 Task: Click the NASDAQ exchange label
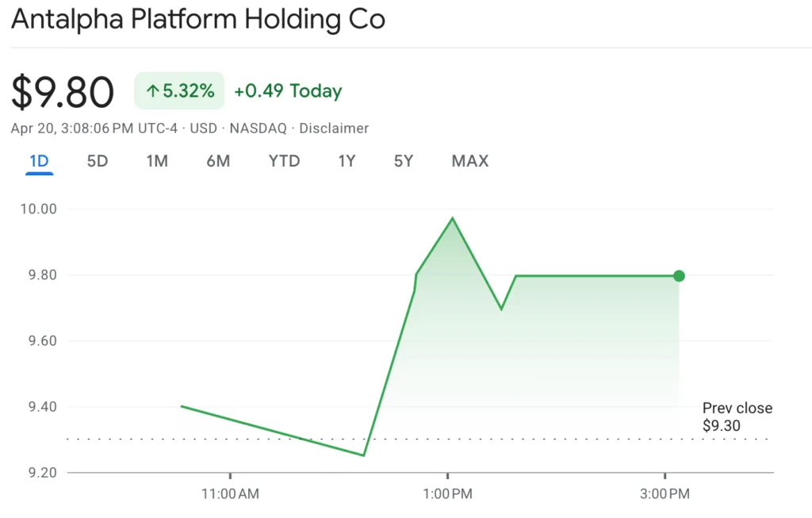click(258, 128)
